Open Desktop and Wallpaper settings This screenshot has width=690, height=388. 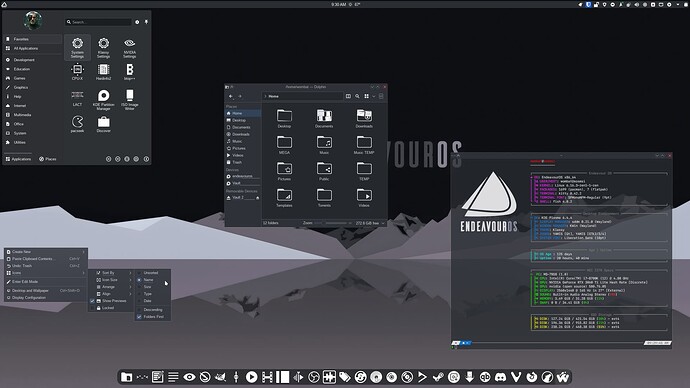[x=45, y=291]
